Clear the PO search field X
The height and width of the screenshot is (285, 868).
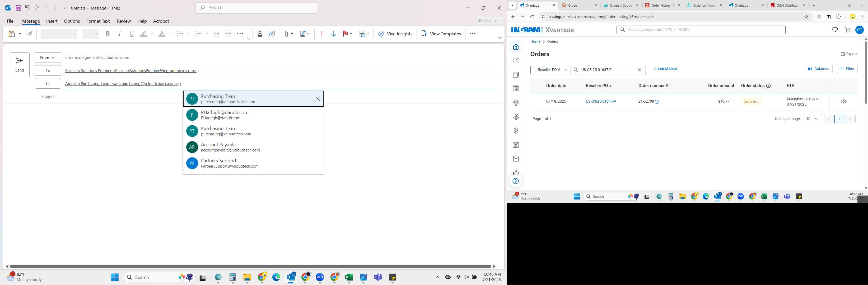pyautogui.click(x=639, y=70)
